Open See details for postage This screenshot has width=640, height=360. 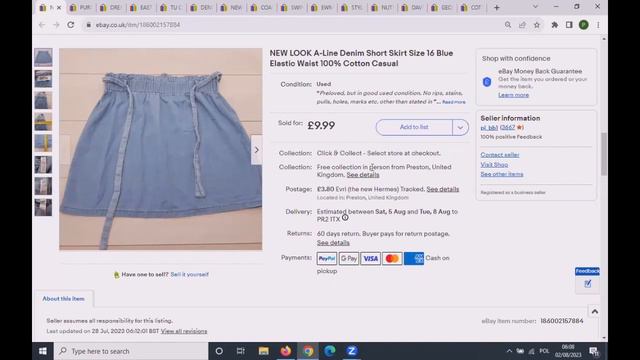[x=443, y=189]
